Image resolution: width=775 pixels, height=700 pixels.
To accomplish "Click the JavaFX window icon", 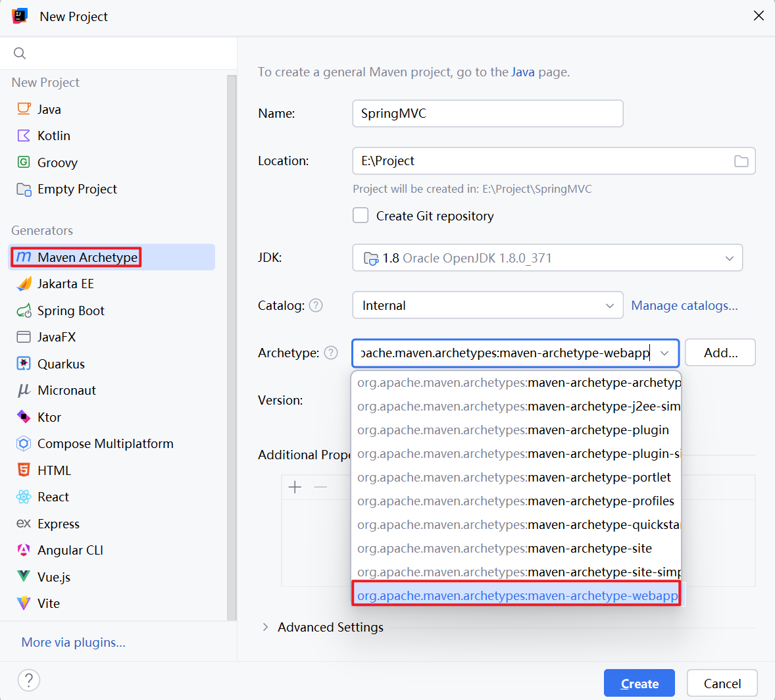I will [x=24, y=337].
